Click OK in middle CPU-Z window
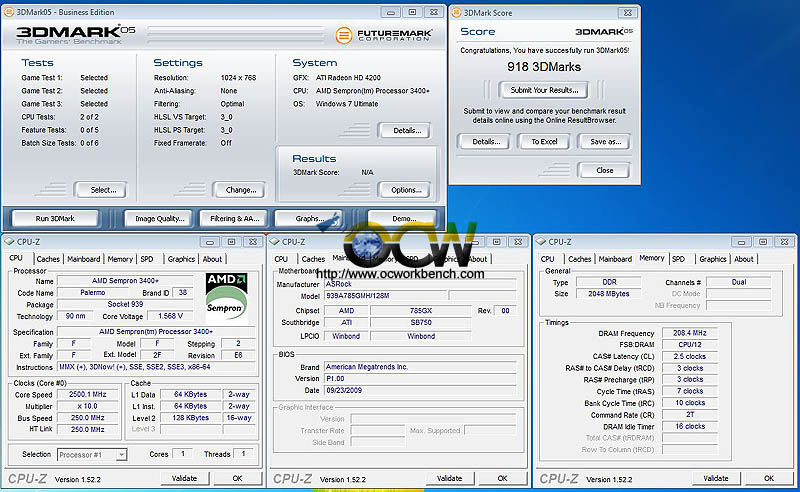 click(503, 478)
